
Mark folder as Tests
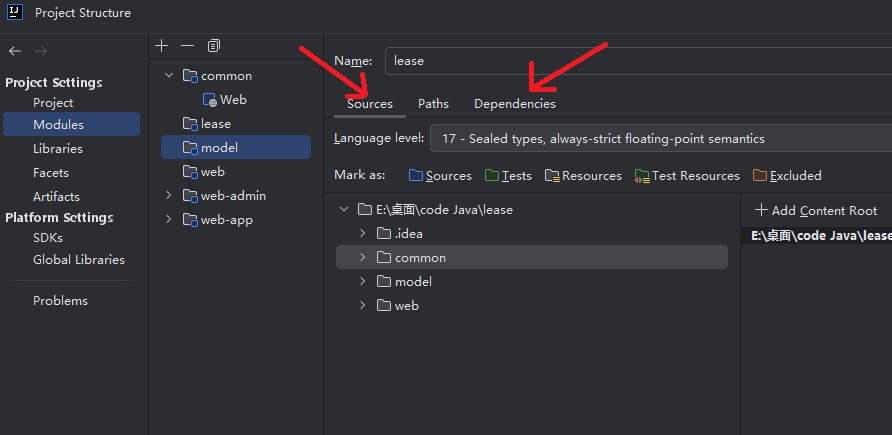point(508,176)
